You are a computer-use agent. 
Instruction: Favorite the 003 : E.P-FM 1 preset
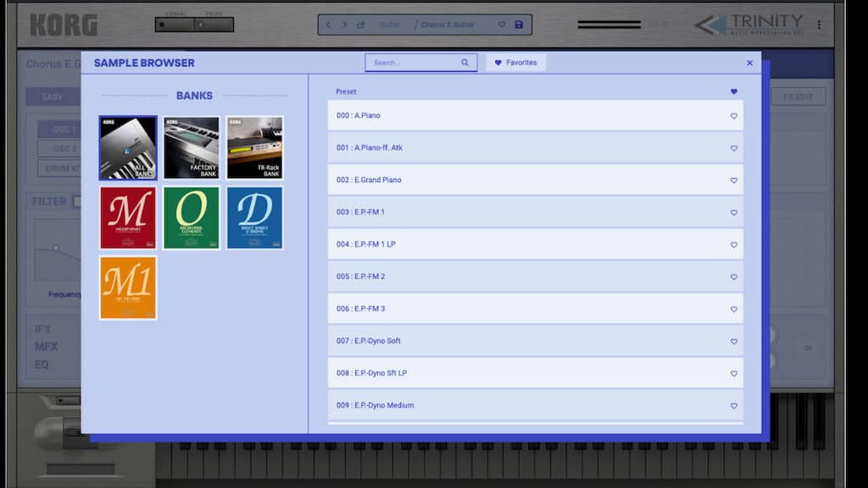tap(734, 213)
